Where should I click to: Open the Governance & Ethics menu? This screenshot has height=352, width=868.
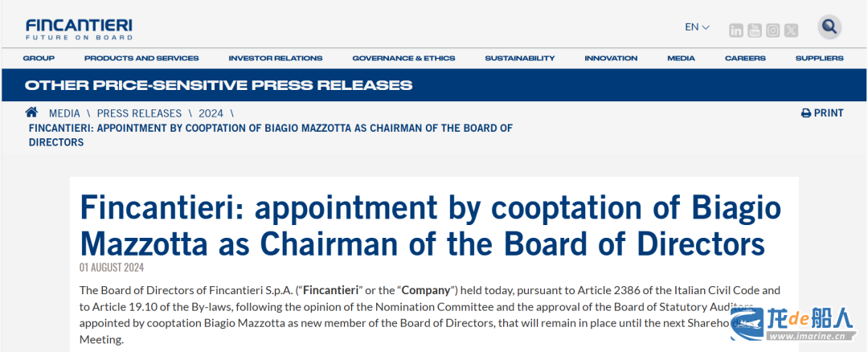click(403, 58)
